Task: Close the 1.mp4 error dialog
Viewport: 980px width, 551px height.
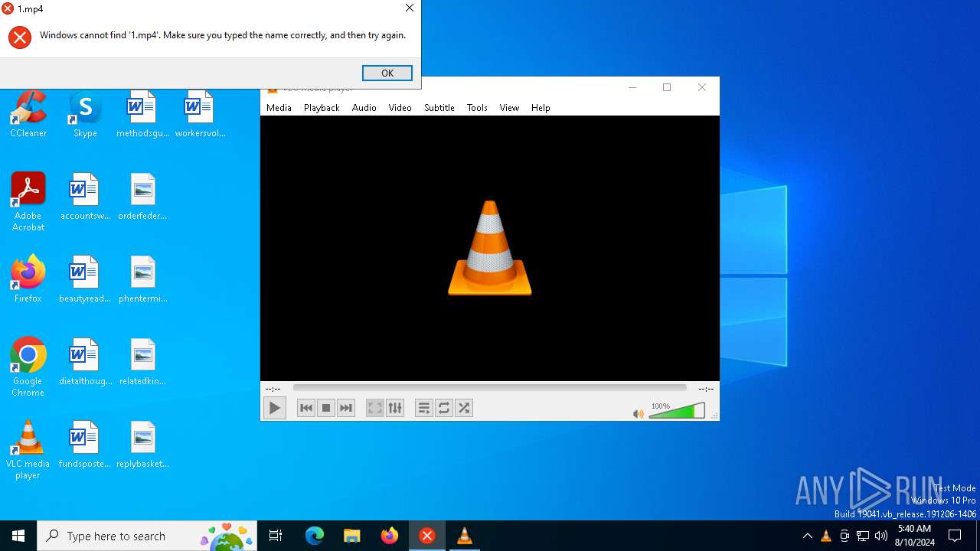Action: click(x=410, y=8)
